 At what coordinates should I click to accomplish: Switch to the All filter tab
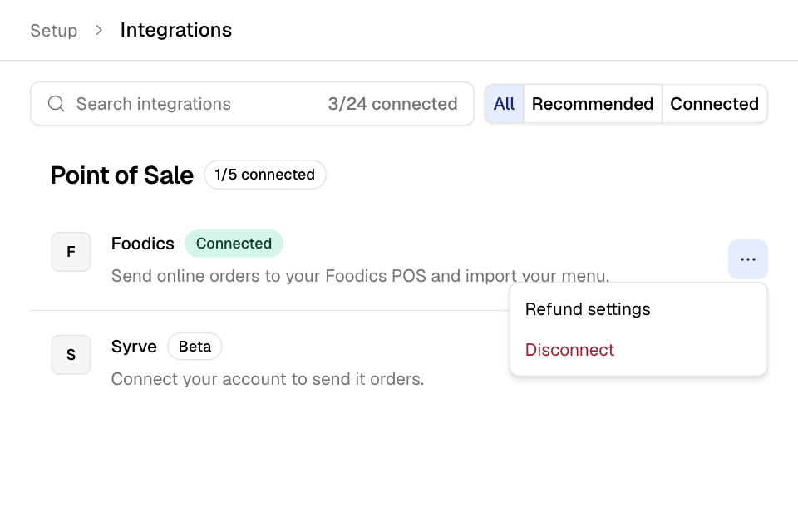pos(504,104)
